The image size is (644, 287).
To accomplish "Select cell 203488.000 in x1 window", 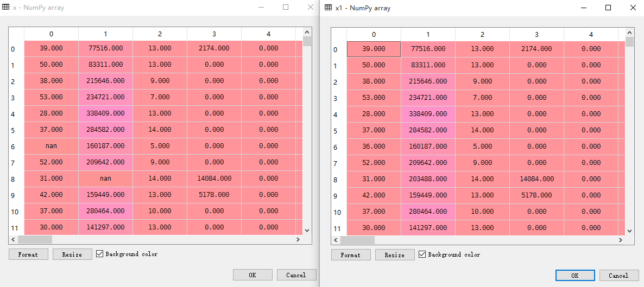I will point(428,179).
